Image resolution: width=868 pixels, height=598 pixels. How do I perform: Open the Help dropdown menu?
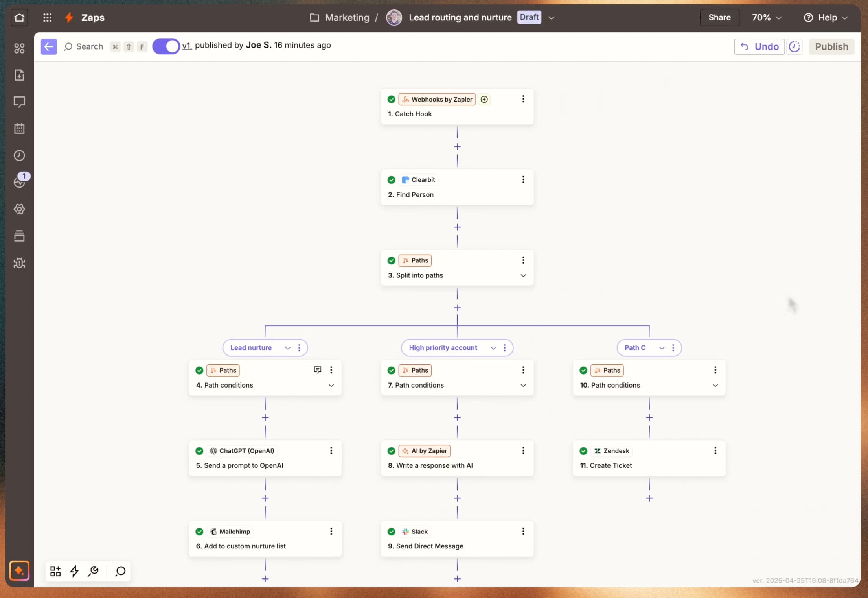coord(826,18)
